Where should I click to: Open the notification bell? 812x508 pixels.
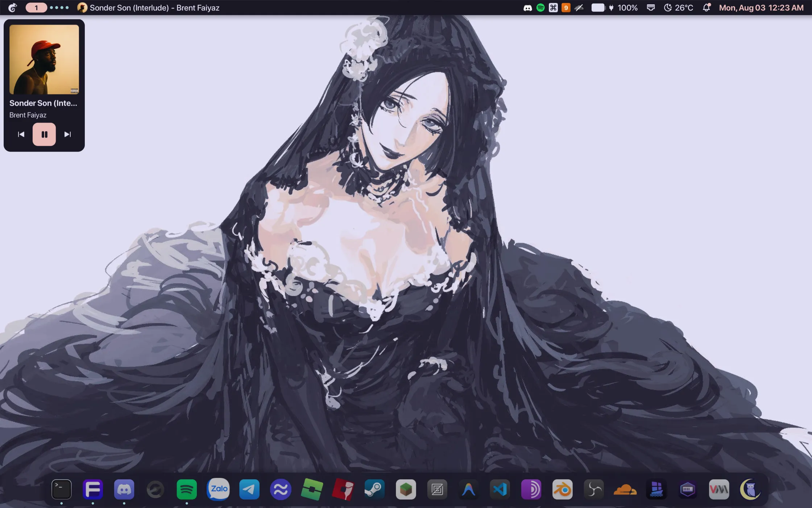click(x=707, y=8)
